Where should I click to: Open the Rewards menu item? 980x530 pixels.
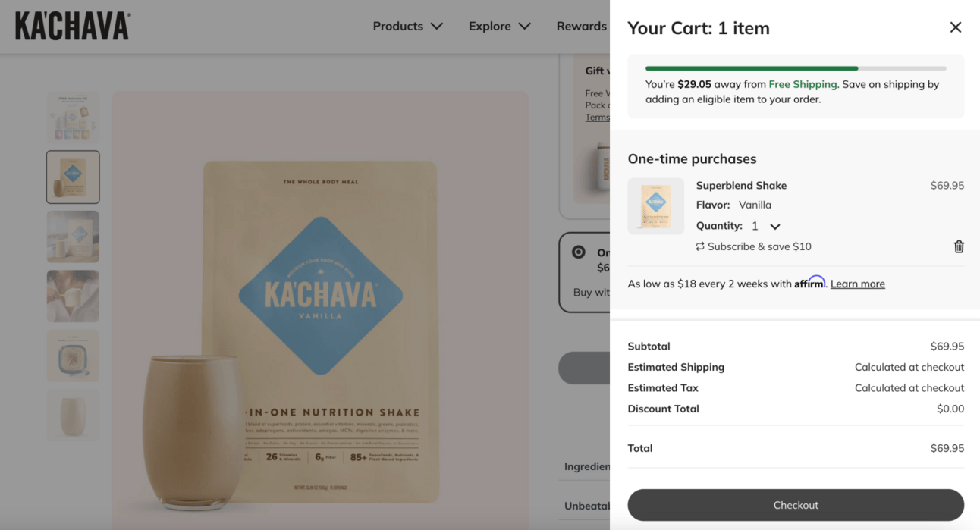pos(582,26)
